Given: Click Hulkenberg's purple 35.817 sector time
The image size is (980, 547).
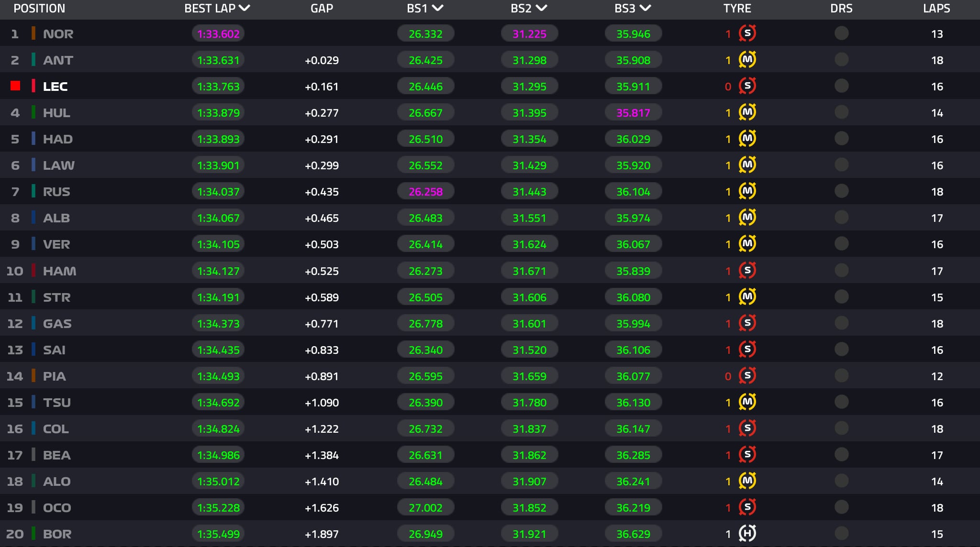Looking at the screenshot, I should (x=633, y=113).
